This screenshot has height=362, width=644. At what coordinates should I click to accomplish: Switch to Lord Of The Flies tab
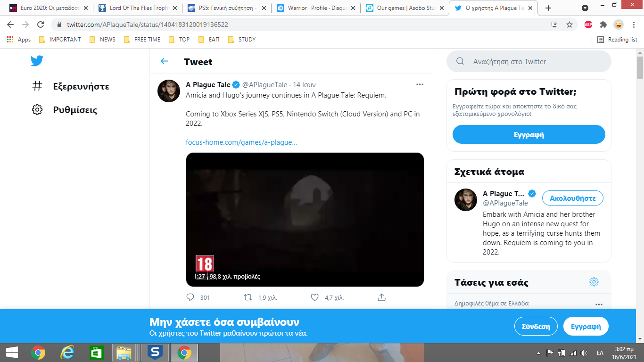click(139, 8)
